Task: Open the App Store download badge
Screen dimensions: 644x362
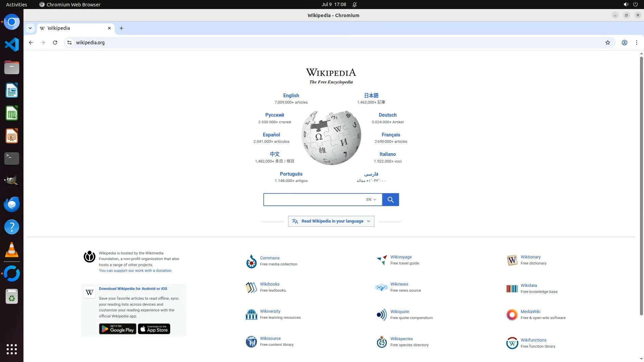Action: 154,329
